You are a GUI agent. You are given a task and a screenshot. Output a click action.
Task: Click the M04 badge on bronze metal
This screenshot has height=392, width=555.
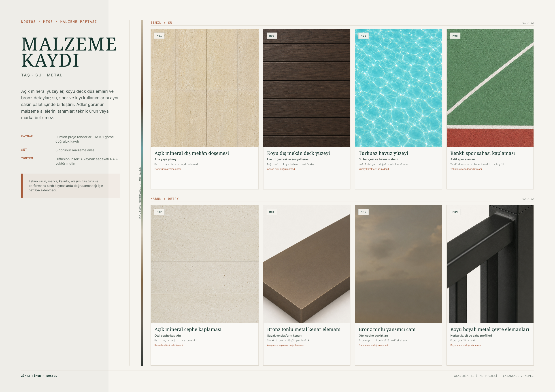point(272,212)
